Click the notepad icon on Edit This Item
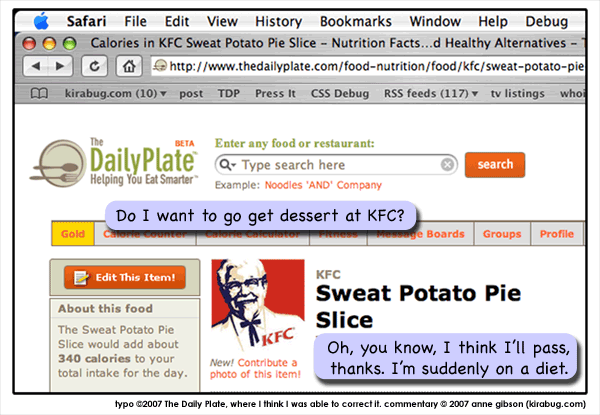This screenshot has height=415, width=600. tap(82, 277)
